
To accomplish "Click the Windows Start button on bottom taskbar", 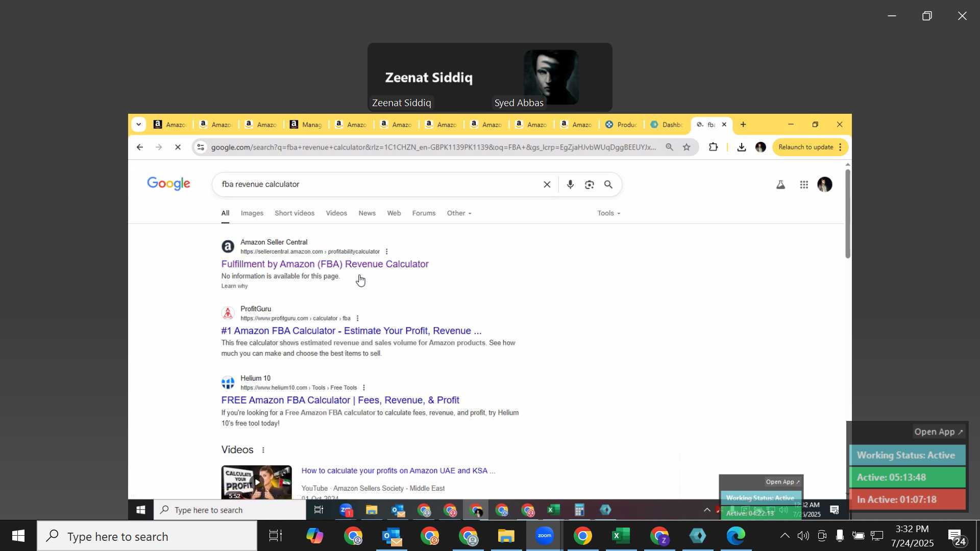I will 18,536.
